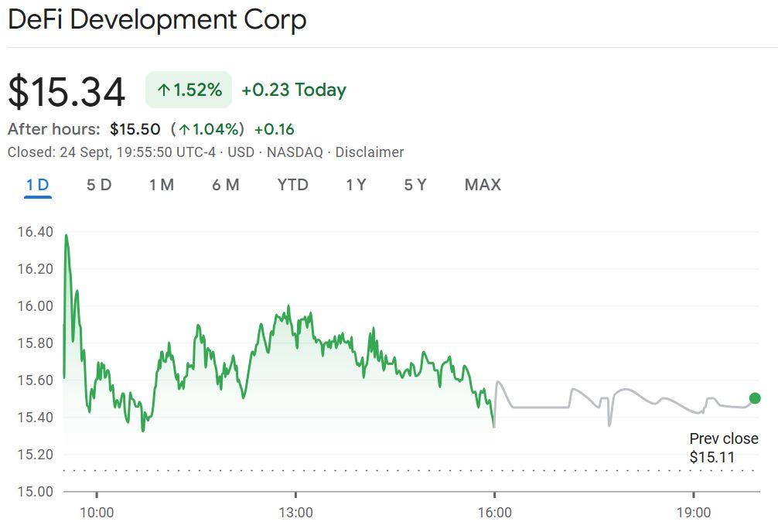This screenshot has height=532, width=778.
Task: Display the MAX range chart
Action: pos(483,185)
